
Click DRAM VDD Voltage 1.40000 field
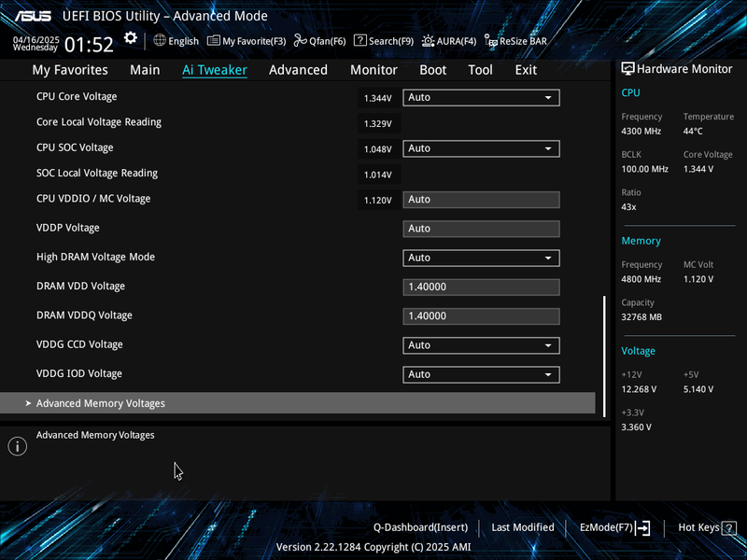coord(481,287)
